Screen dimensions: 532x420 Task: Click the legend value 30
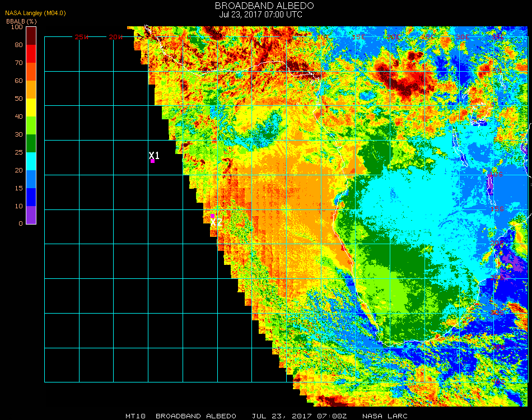coord(18,135)
